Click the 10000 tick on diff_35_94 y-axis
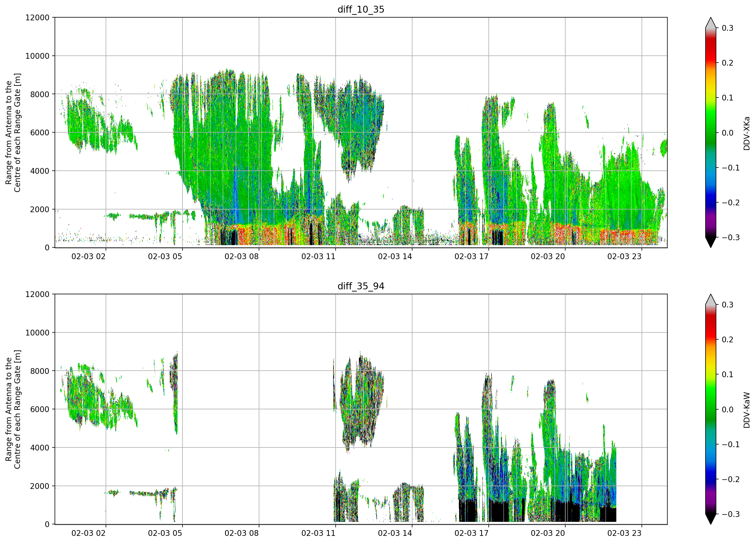 pos(37,332)
